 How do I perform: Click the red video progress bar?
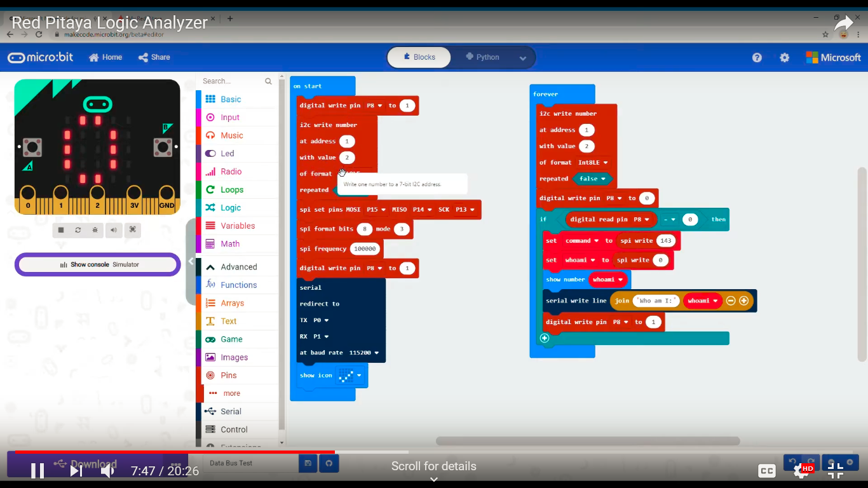tap(191, 452)
